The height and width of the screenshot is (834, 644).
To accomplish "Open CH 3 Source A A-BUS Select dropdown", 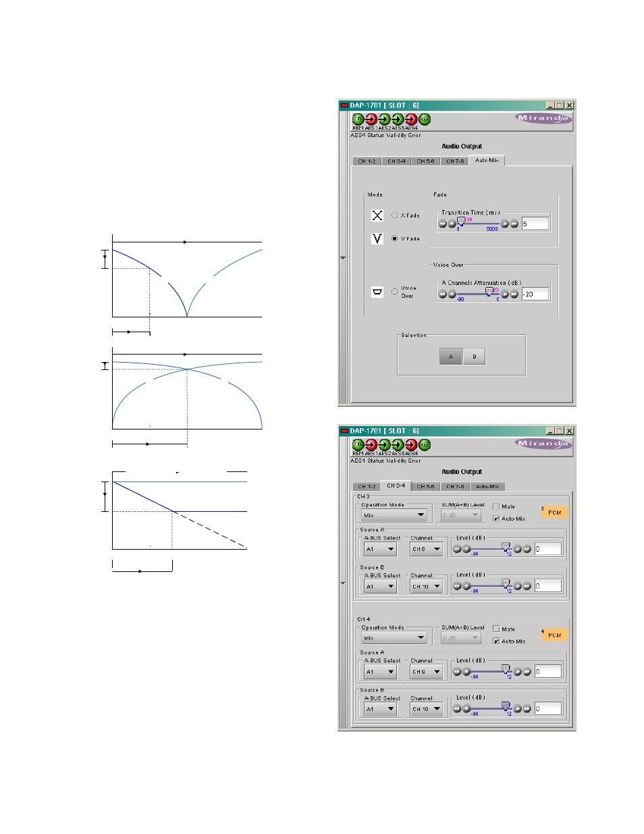I will (x=381, y=549).
